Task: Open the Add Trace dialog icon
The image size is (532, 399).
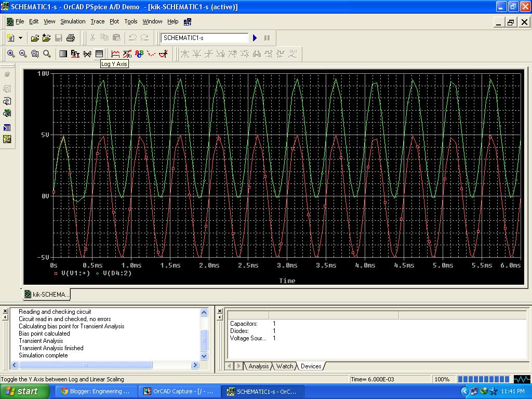Action: 114,53
